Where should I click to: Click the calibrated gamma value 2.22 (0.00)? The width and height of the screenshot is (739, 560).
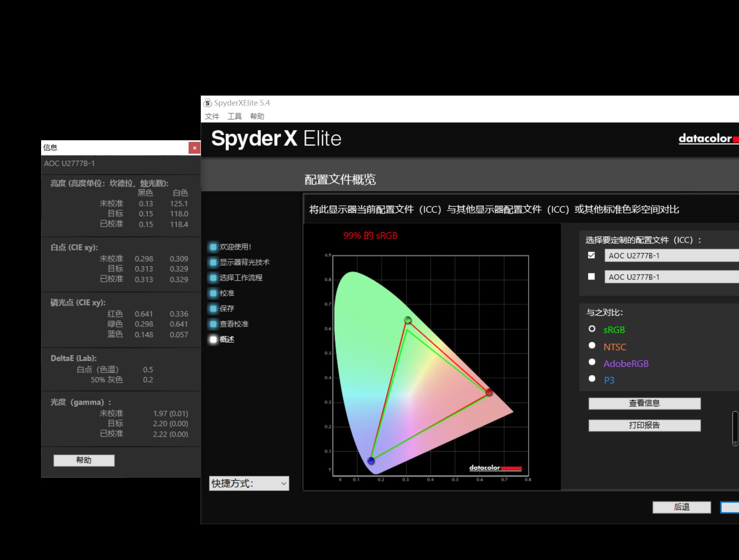(170, 434)
